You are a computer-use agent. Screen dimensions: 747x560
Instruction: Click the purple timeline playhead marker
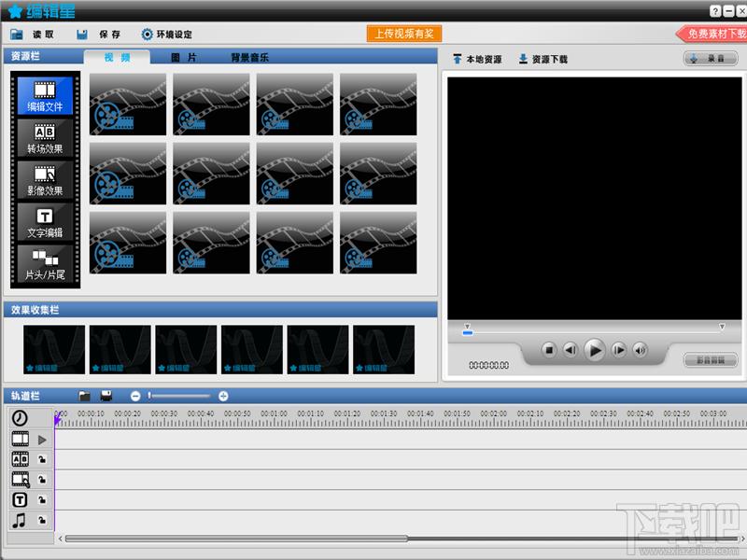coord(58,419)
